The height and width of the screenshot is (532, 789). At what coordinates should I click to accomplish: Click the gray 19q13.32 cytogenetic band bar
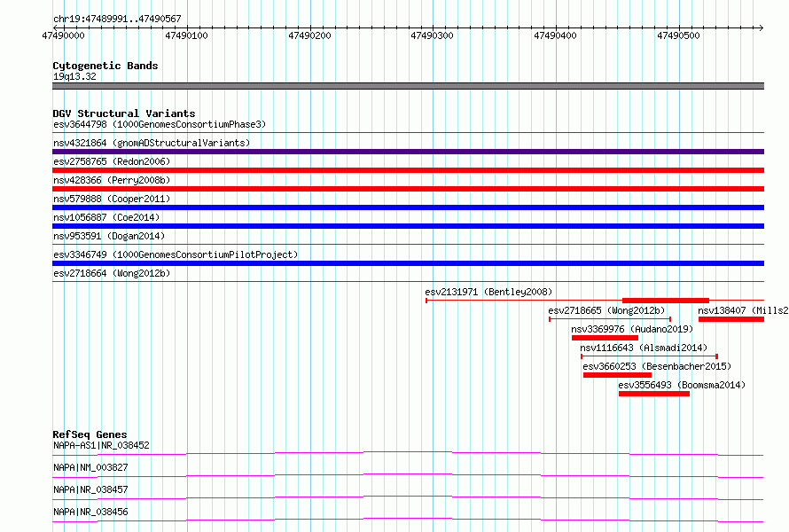[408, 86]
